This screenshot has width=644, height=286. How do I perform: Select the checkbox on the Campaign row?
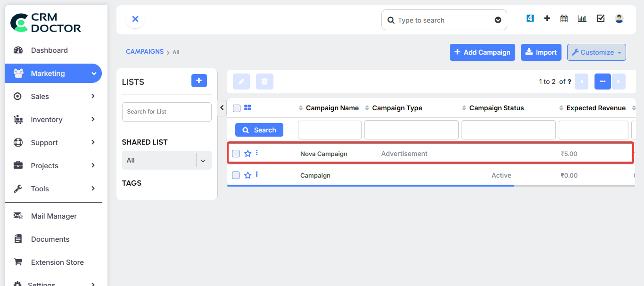[236, 175]
